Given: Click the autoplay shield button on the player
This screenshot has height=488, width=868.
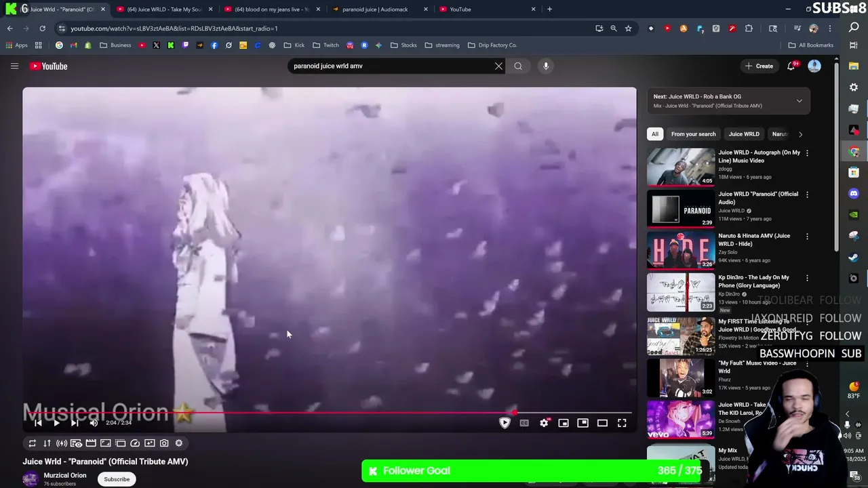Looking at the screenshot, I should click(x=505, y=423).
